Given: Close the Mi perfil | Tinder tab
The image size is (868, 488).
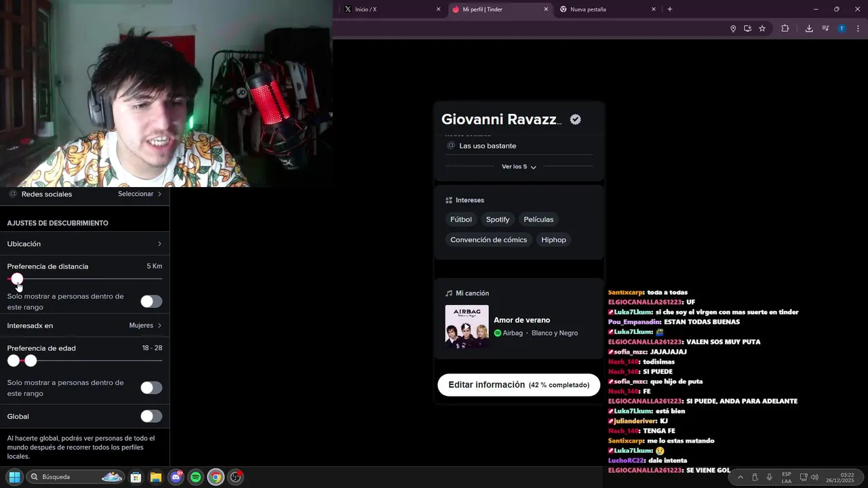Looking at the screenshot, I should tap(546, 9).
